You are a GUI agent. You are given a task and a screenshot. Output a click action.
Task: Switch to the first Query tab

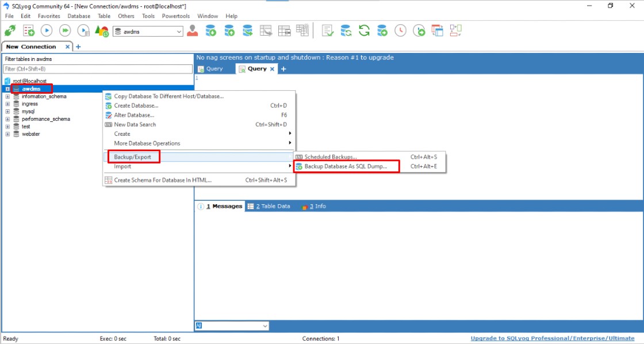click(x=210, y=69)
